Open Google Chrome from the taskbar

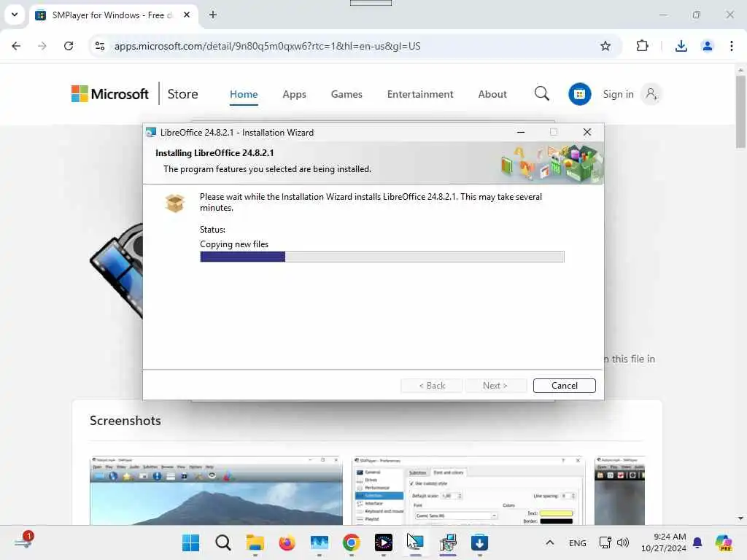(x=351, y=542)
